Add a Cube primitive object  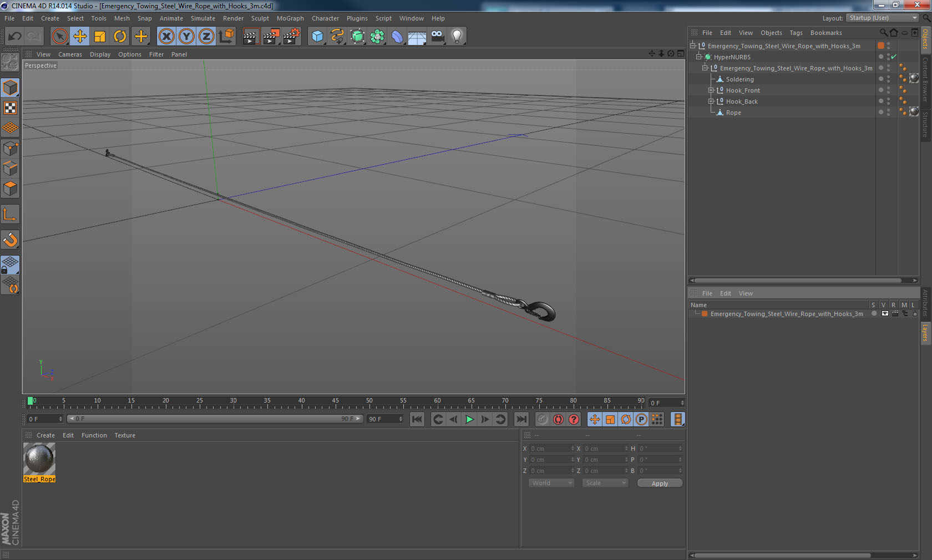point(317,37)
